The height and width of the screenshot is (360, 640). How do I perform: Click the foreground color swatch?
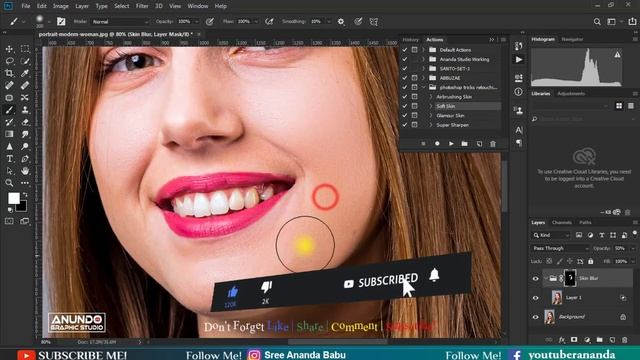13,198
